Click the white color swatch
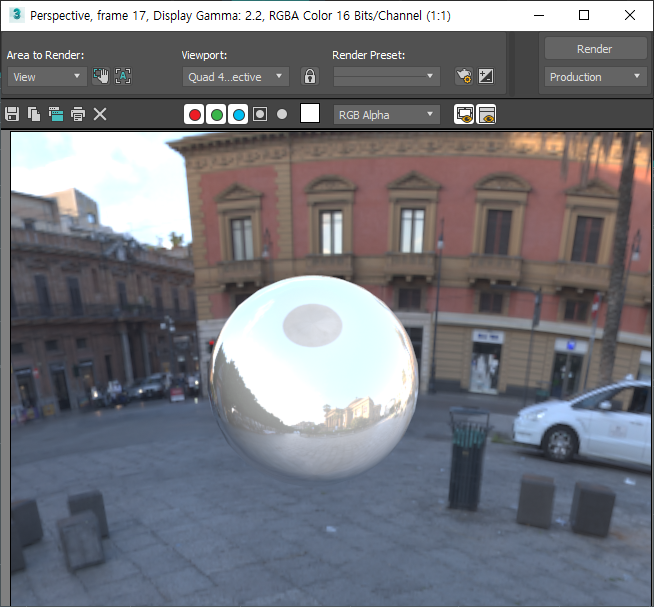The height and width of the screenshot is (607, 654). tap(310, 113)
